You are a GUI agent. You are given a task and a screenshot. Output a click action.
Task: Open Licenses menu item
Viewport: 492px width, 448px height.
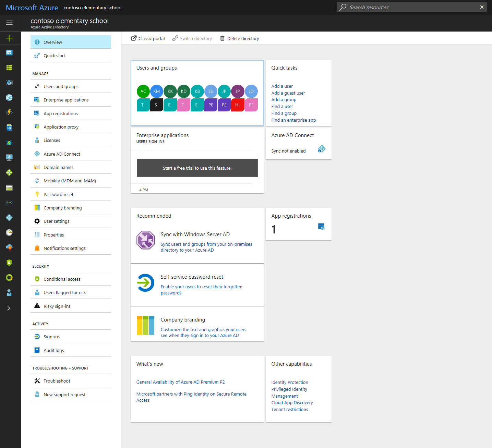pos(71,140)
